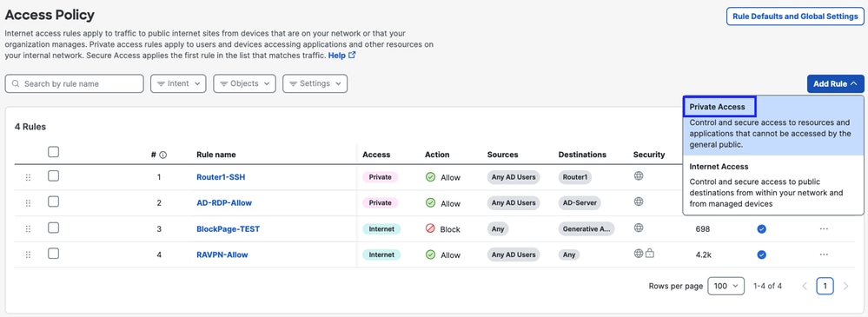Click the security globe icon for RAVPN-Allow

click(x=639, y=254)
